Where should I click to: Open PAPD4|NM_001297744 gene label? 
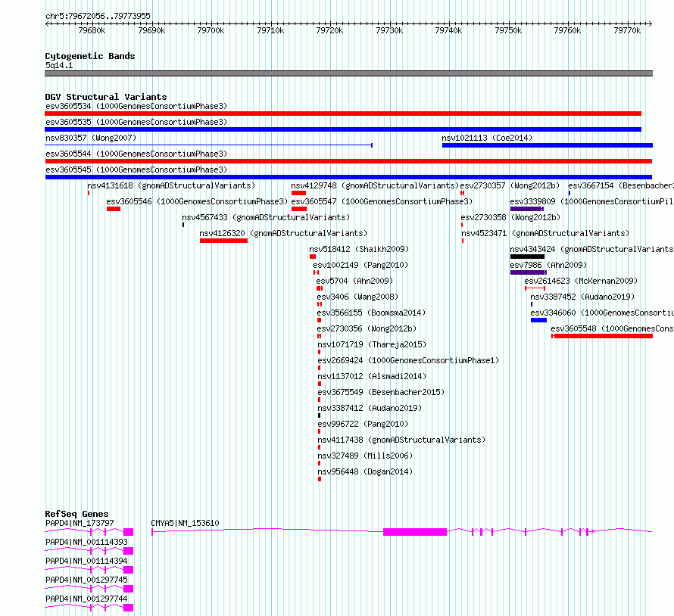[86, 599]
